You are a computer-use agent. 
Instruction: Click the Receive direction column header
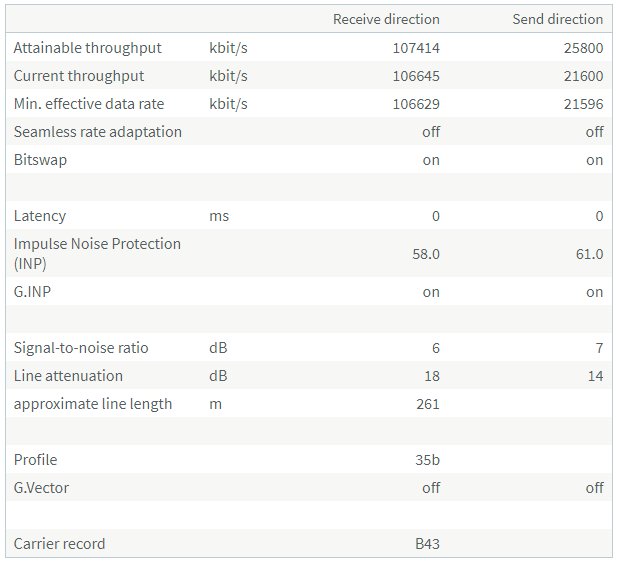pos(386,19)
